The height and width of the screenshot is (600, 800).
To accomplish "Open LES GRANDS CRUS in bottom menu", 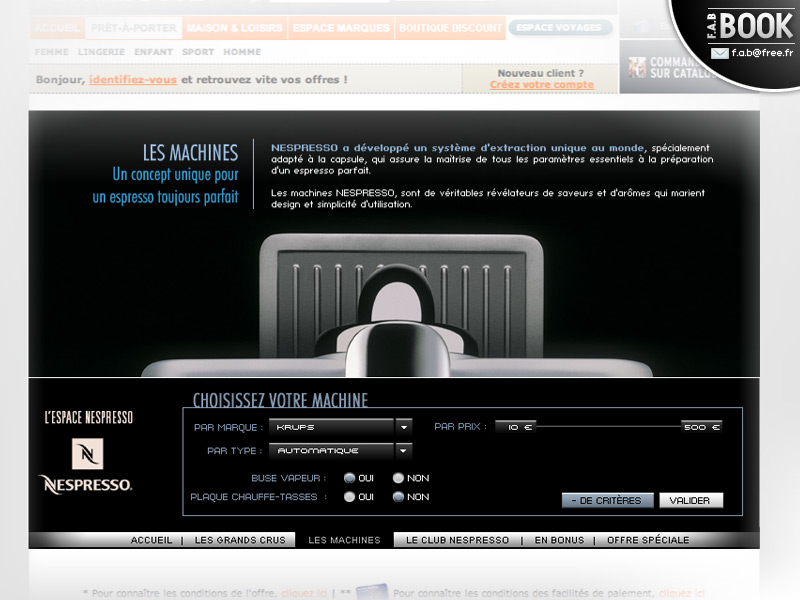I will 240,540.
